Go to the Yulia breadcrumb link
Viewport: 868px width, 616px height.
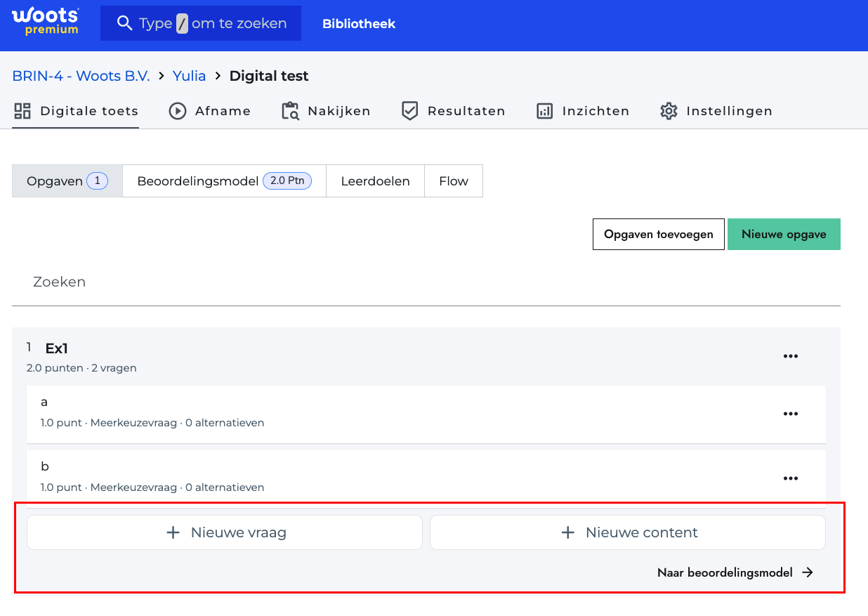[x=190, y=76]
